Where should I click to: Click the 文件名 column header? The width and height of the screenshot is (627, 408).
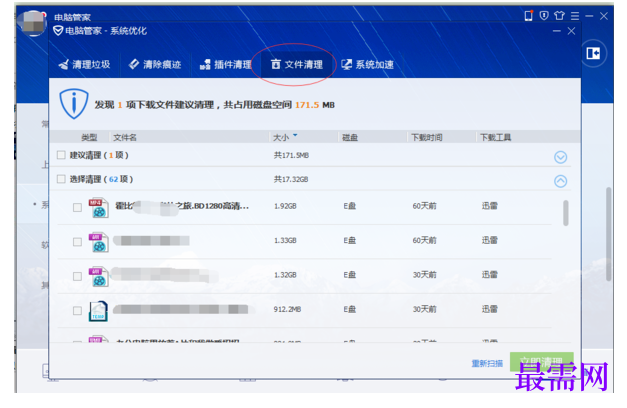click(125, 138)
